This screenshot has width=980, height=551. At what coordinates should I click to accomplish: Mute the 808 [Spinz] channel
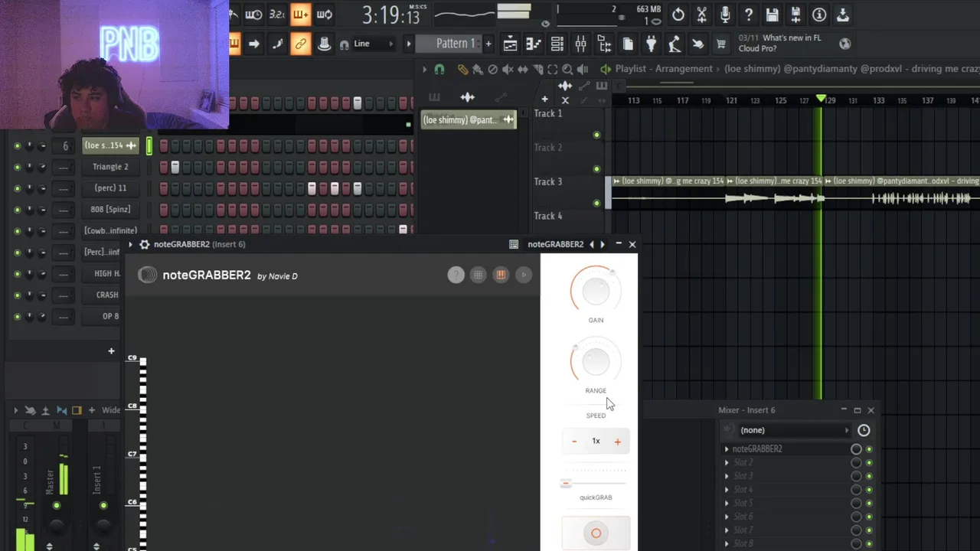18,210
